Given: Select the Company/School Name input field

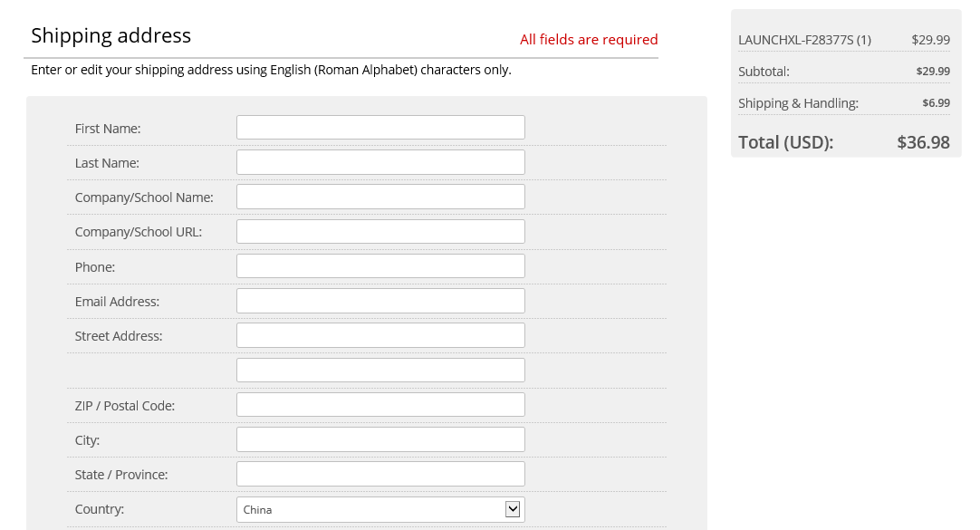Looking at the screenshot, I should pyautogui.click(x=380, y=197).
